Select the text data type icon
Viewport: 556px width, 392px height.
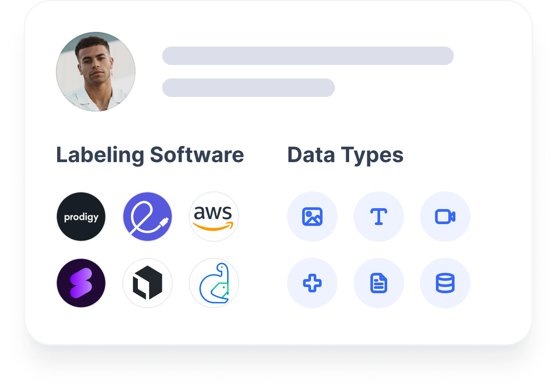click(x=379, y=217)
